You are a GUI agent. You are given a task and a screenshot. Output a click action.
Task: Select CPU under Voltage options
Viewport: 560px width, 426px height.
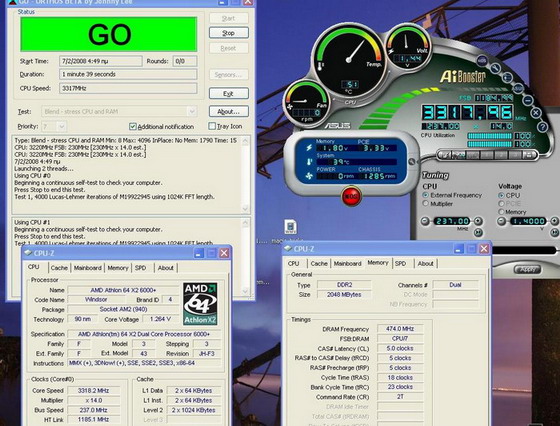tap(501, 195)
